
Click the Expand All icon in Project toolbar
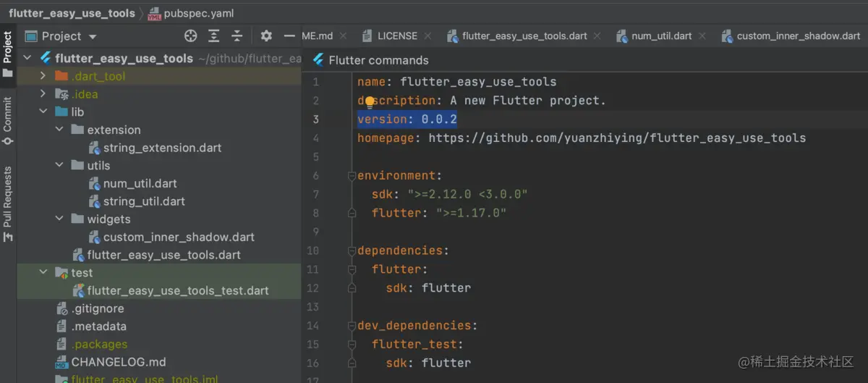point(214,36)
